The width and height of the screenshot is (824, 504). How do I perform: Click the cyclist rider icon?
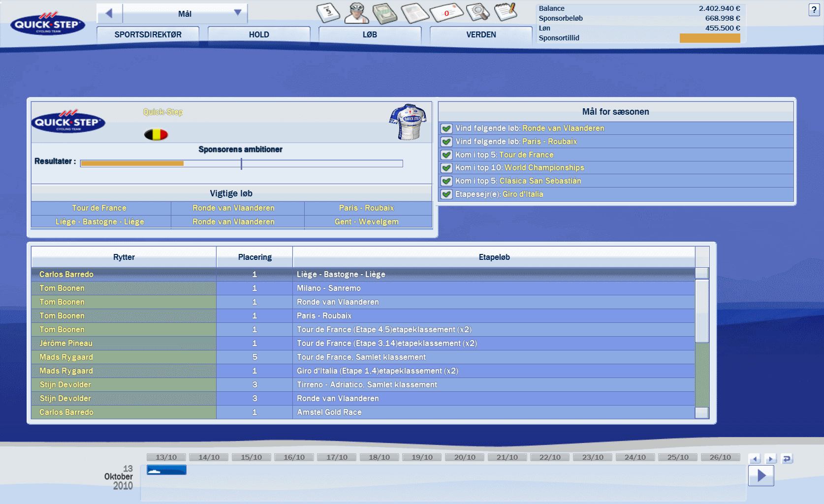(356, 13)
